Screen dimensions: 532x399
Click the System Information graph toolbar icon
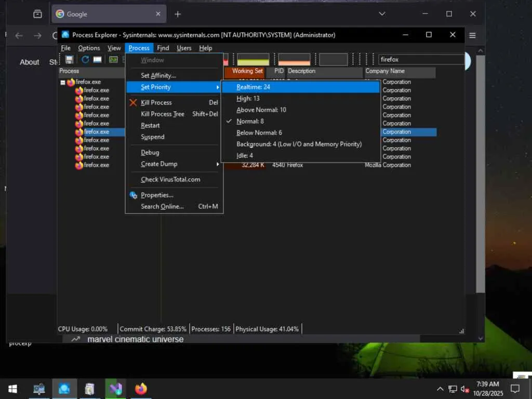point(113,60)
